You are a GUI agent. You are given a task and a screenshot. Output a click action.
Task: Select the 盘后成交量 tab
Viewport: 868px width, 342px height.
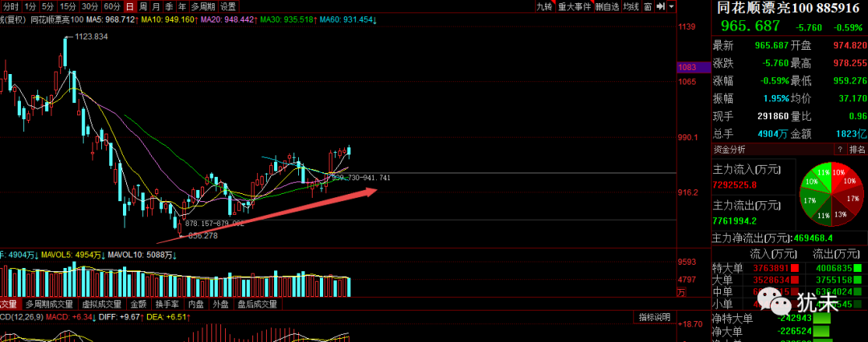tap(257, 304)
